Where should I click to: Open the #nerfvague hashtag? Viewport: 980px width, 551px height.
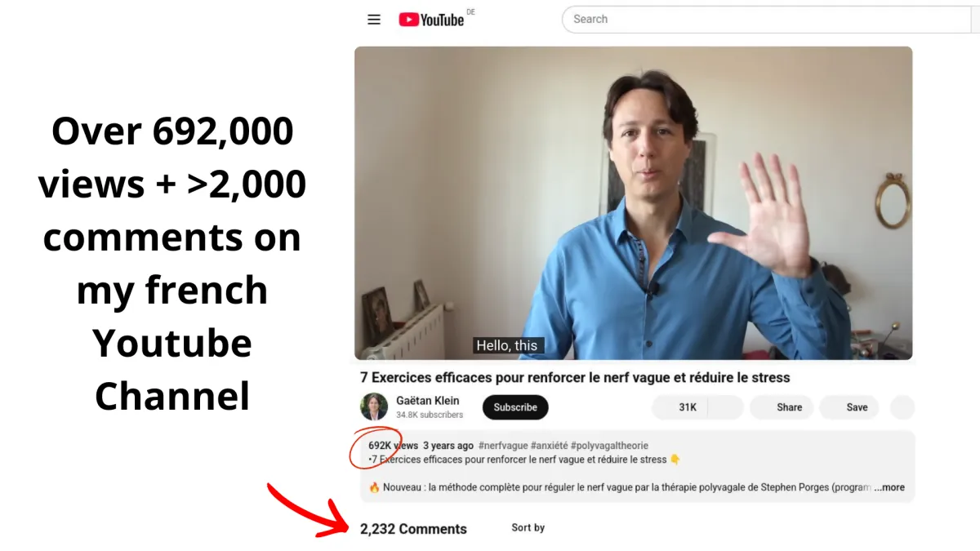(x=503, y=446)
